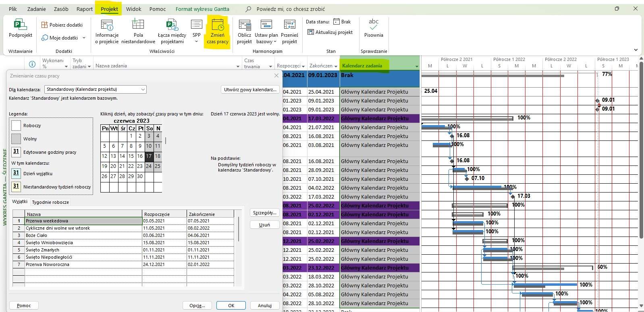Open Kalendarz zadania column filter arrow
This screenshot has width=644, height=312.
(416, 66)
